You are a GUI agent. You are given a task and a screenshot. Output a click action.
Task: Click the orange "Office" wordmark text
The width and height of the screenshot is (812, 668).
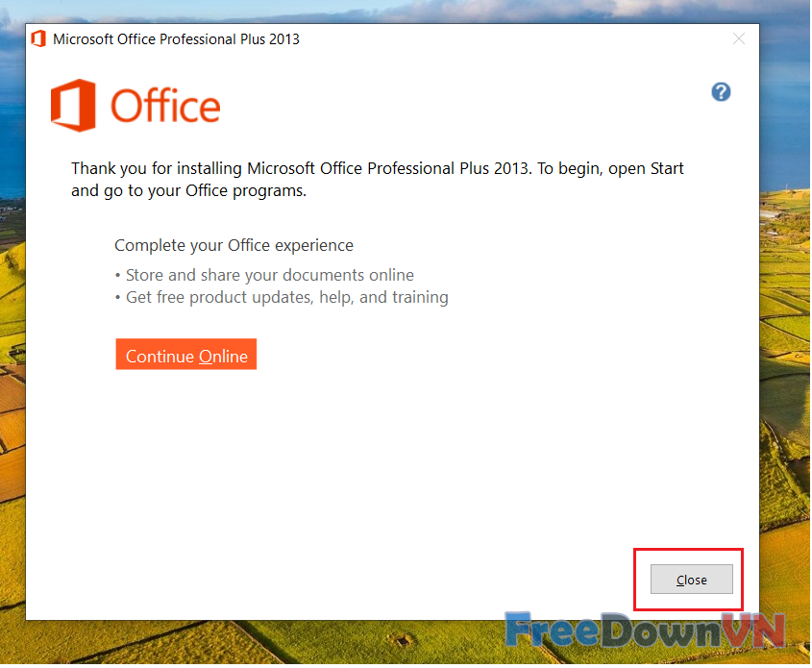point(165,106)
